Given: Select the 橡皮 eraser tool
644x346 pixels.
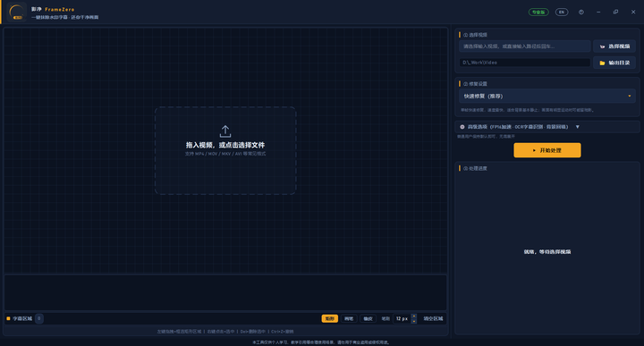Looking at the screenshot, I should click(368, 318).
